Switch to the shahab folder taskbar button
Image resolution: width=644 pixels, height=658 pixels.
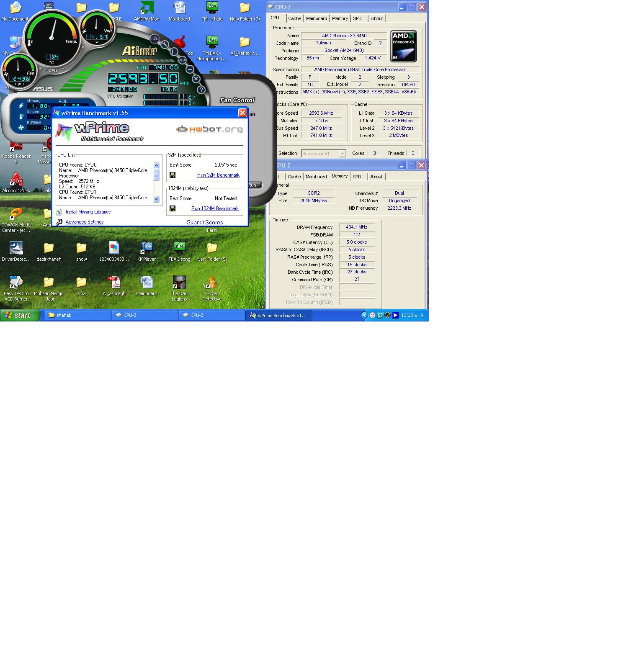(77, 315)
